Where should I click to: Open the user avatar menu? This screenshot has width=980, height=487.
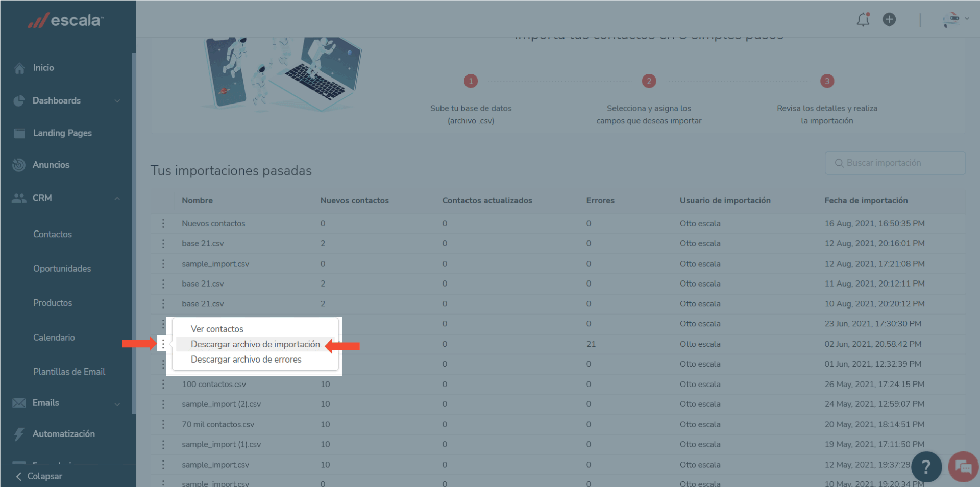(955, 19)
